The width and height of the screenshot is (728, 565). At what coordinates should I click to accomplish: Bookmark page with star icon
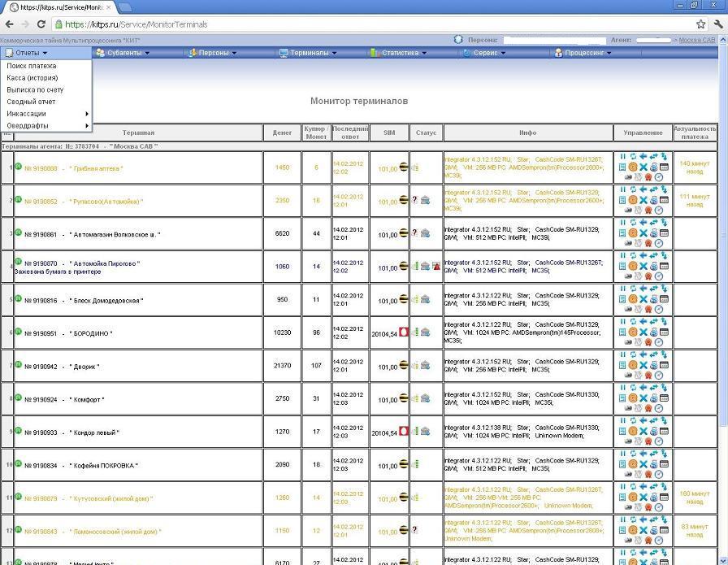point(700,24)
